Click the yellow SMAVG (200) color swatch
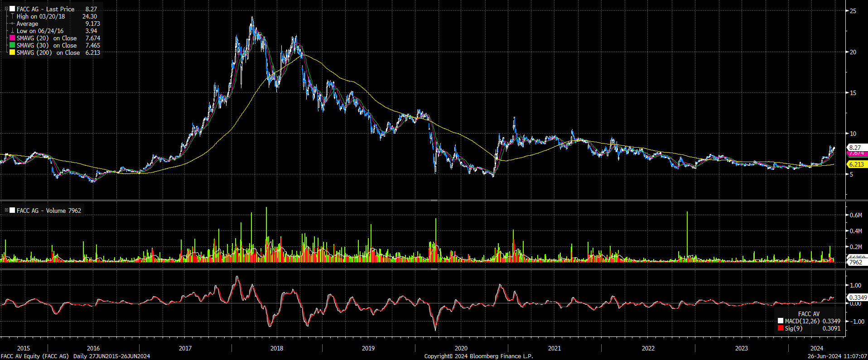 12,53
